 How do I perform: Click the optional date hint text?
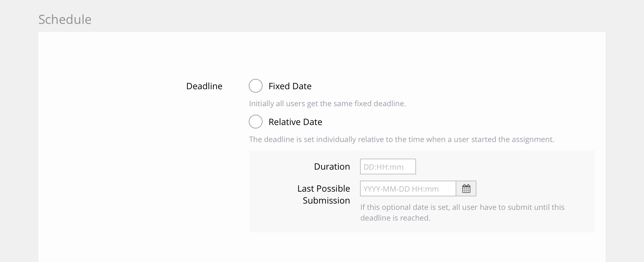click(x=462, y=207)
